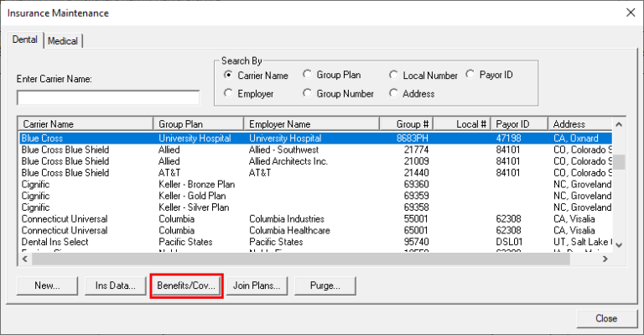The height and width of the screenshot is (335, 644).
Task: Click group number 21774 cell
Action: pos(416,149)
